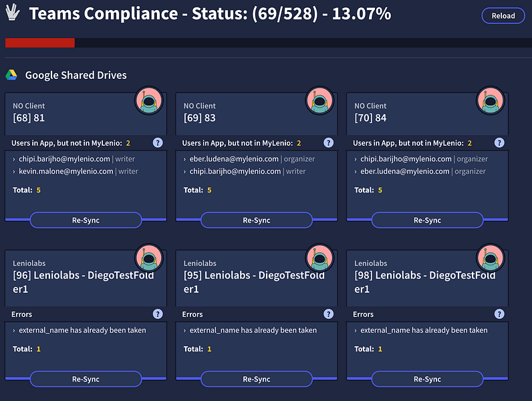Click the Teams Compliance status title
Viewport: 532px width, 401px height.
click(210, 13)
